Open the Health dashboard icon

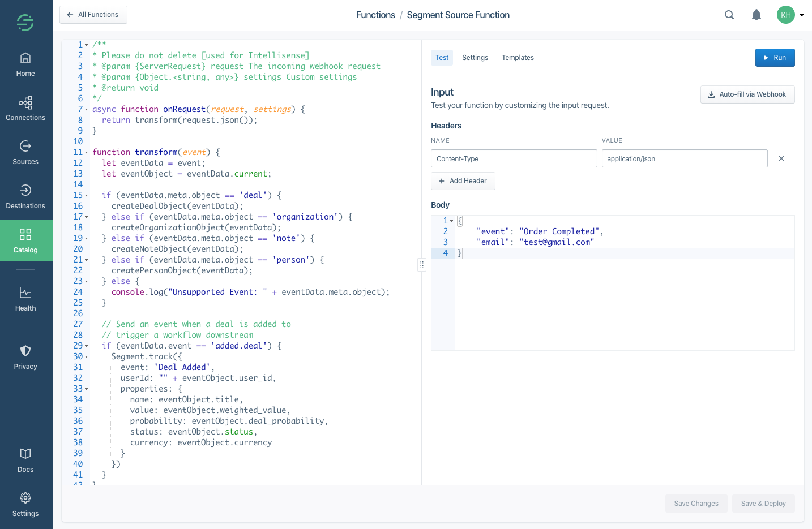point(25,299)
